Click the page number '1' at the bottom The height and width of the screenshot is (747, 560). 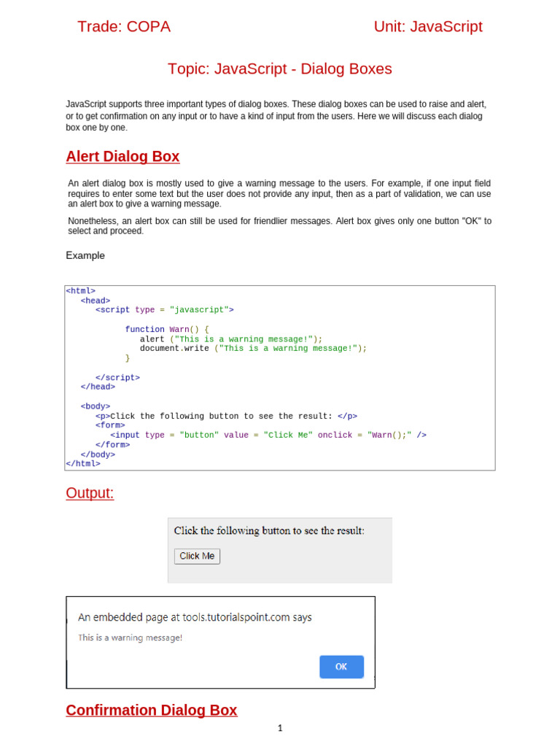(280, 728)
